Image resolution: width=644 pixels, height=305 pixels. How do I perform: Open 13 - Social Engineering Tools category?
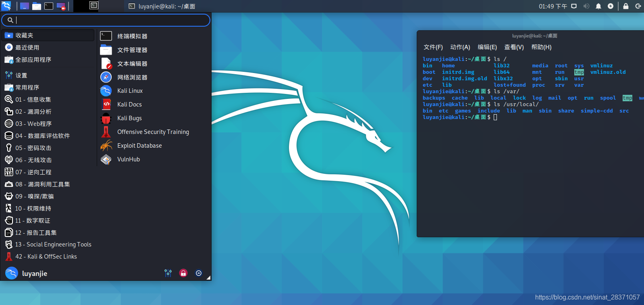point(48,244)
